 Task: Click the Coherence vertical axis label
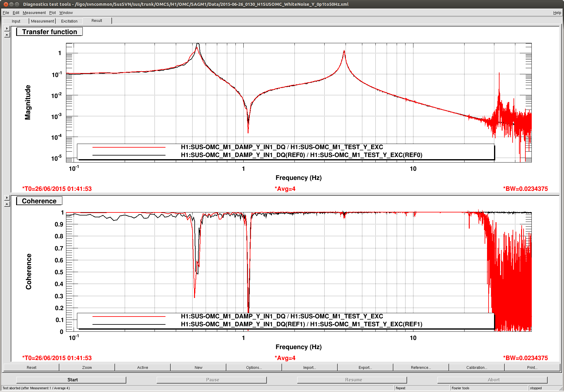point(29,271)
